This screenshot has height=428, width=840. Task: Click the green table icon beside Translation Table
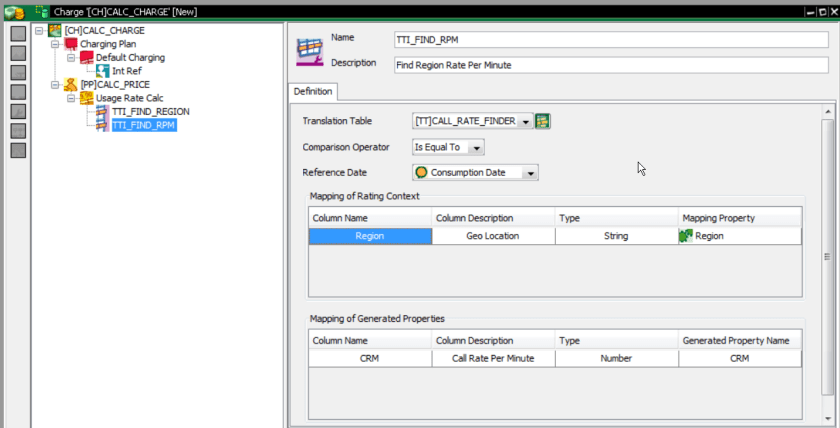coord(543,121)
